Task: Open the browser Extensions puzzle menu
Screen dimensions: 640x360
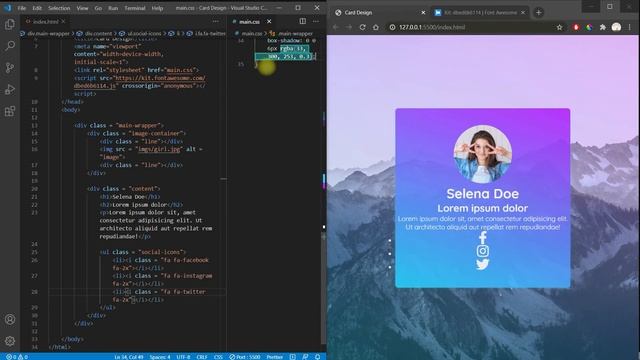Action: click(603, 27)
